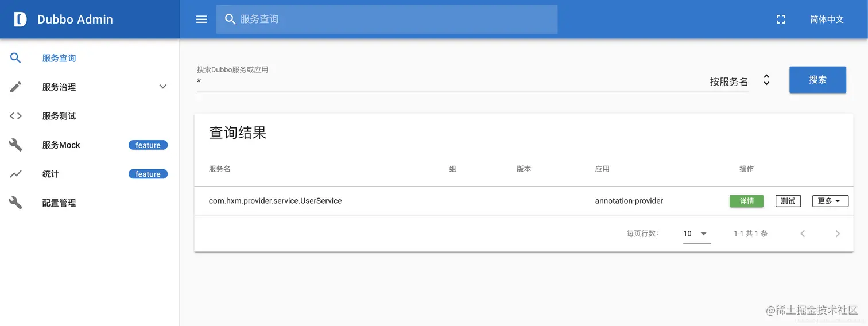Toggle the hamburger navigation menu icon
Image resolution: width=868 pixels, height=326 pixels.
coord(201,20)
